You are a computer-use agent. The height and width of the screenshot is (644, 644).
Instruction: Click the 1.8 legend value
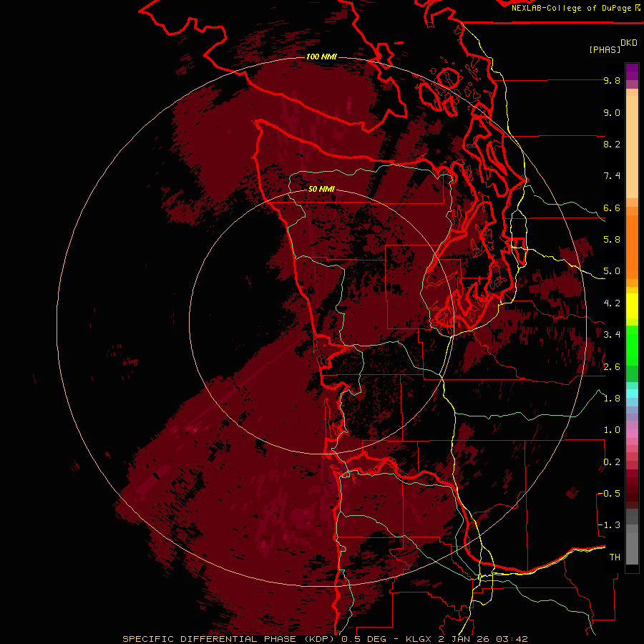click(x=612, y=399)
